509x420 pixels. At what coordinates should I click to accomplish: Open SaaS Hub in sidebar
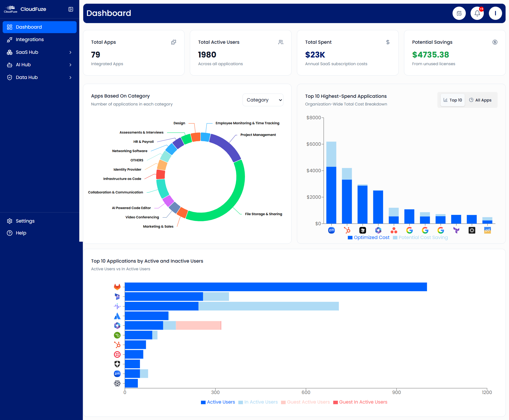click(x=40, y=52)
